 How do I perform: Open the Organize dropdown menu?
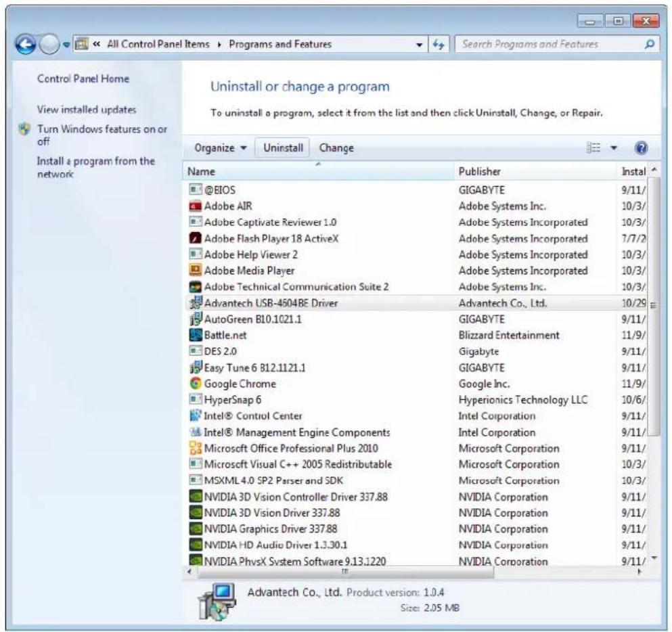pos(221,148)
